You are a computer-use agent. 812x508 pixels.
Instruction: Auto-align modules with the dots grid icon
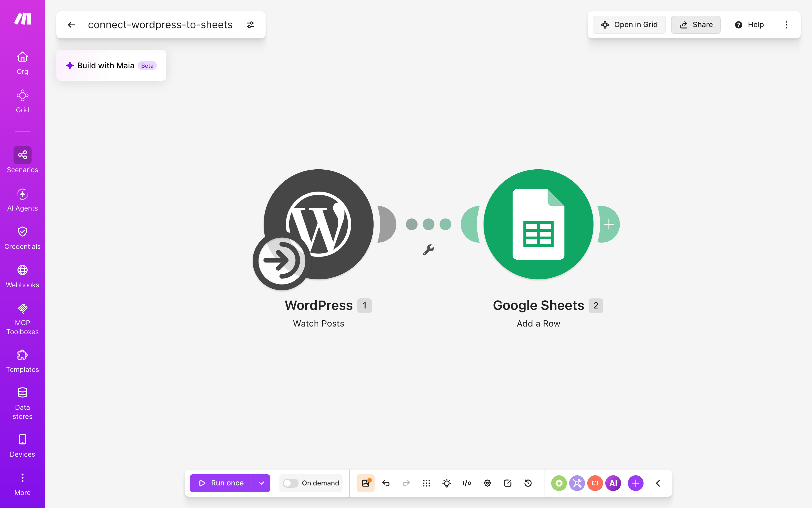[x=427, y=483]
